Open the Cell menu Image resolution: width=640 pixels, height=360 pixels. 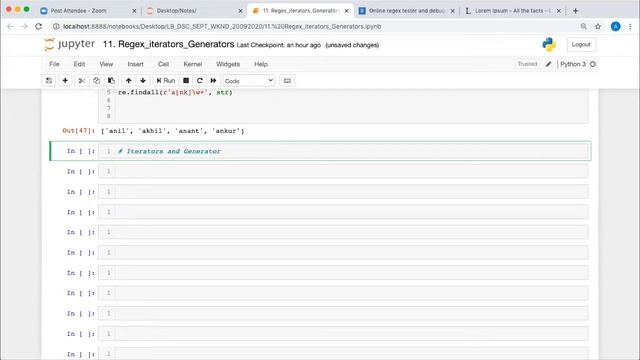click(x=163, y=64)
